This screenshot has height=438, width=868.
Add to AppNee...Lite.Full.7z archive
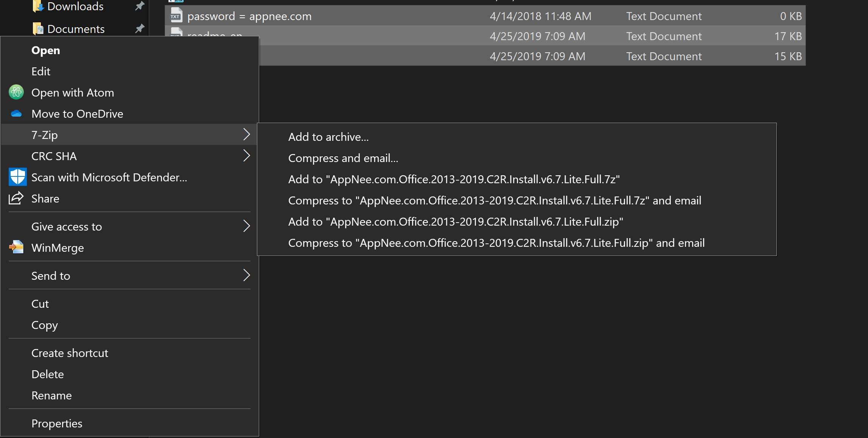pos(517,179)
